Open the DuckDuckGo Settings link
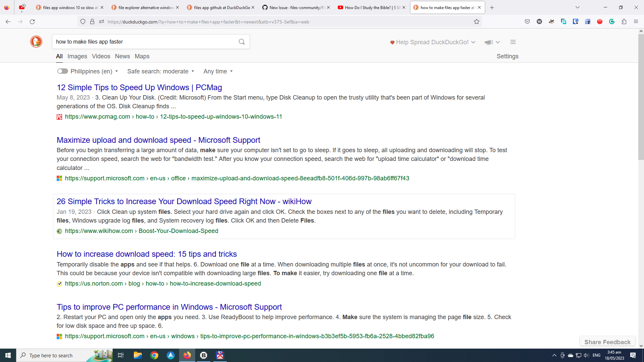This screenshot has height=362, width=644. tap(507, 56)
